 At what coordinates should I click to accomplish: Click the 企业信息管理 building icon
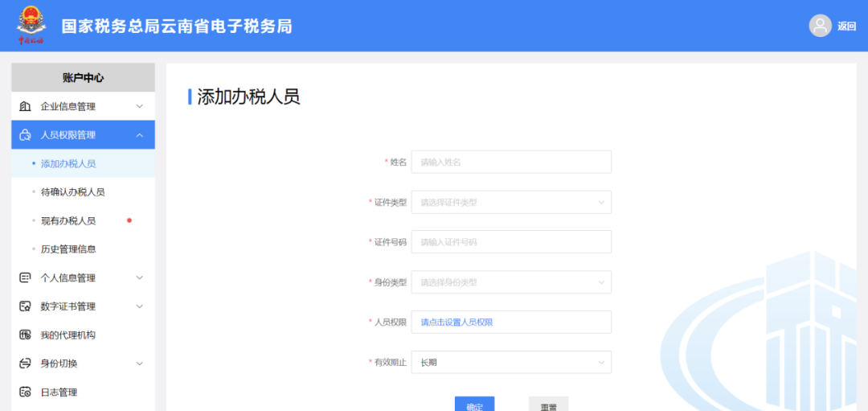click(25, 106)
